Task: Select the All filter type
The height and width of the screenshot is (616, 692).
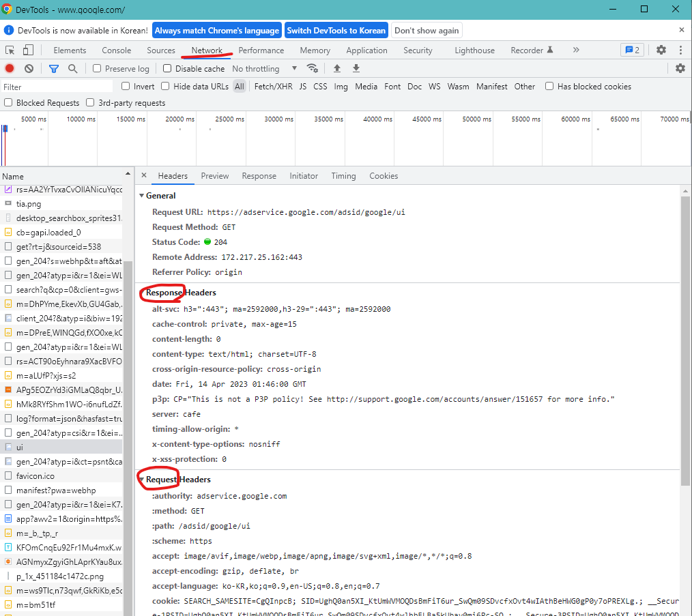Action: (240, 87)
